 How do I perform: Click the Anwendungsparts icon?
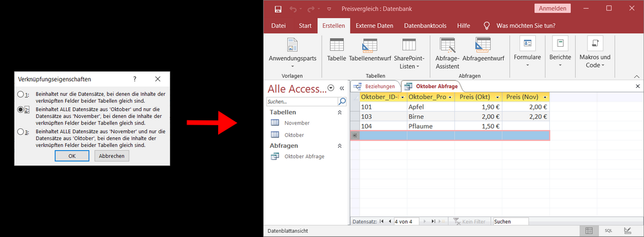(292, 45)
